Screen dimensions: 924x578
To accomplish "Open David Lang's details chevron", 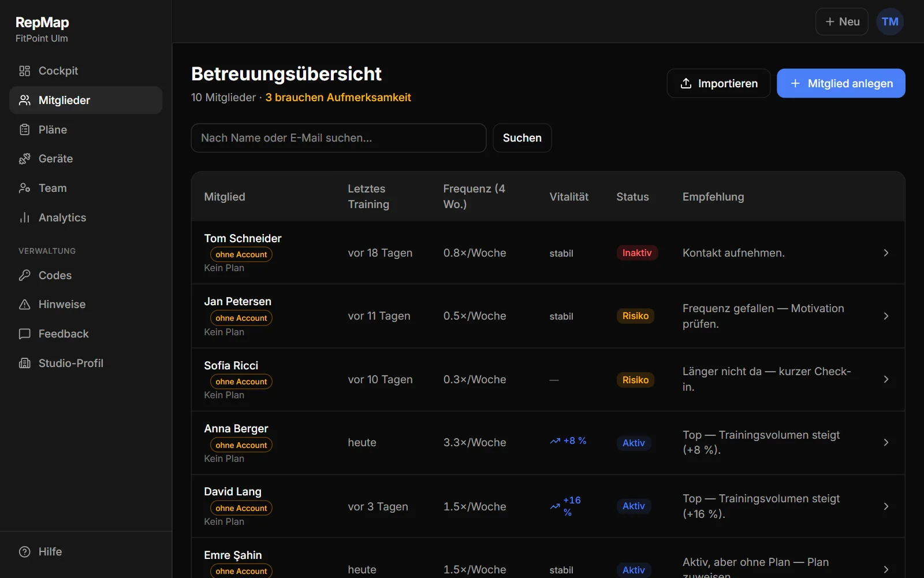I will (x=886, y=506).
